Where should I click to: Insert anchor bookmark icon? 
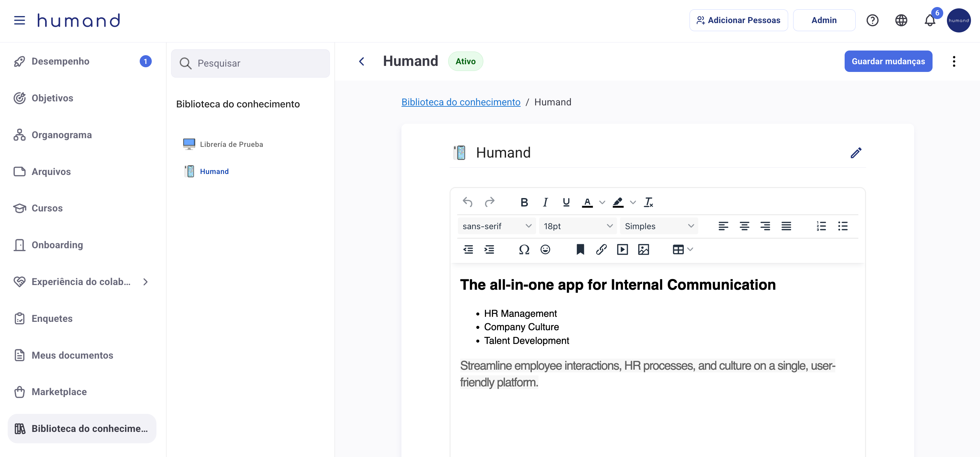point(580,250)
